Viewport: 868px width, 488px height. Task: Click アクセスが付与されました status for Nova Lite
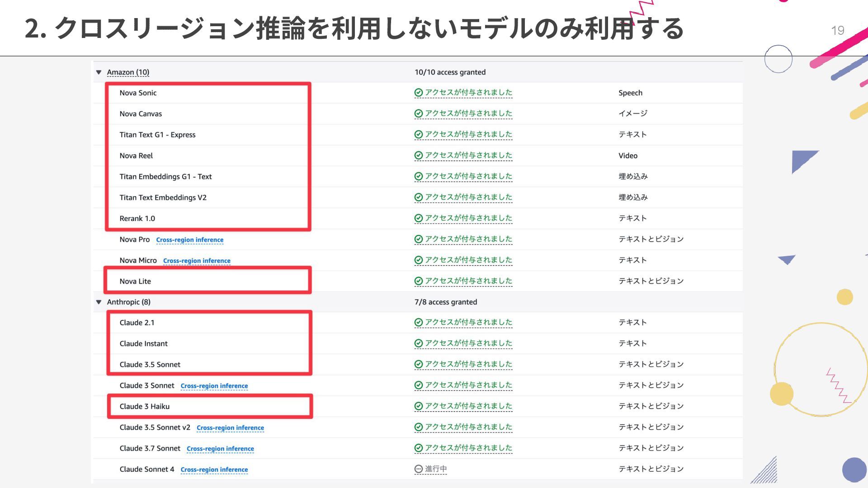coord(468,281)
